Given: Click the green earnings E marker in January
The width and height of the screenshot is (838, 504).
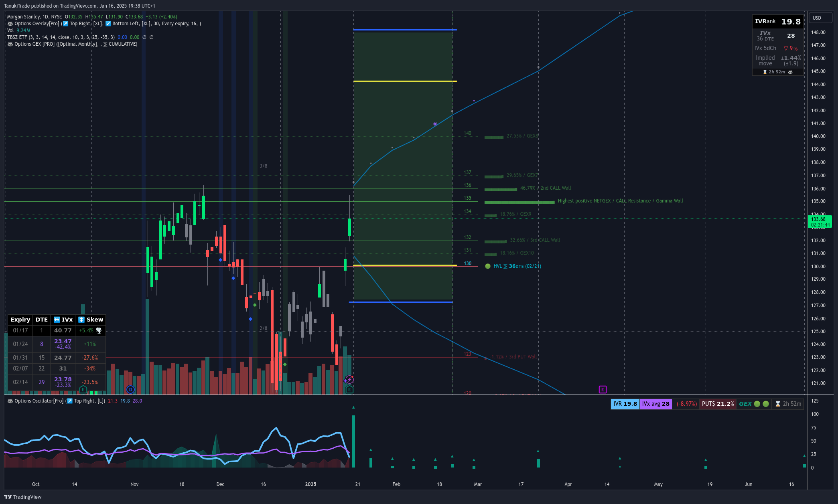Looking at the screenshot, I should pos(349,389).
